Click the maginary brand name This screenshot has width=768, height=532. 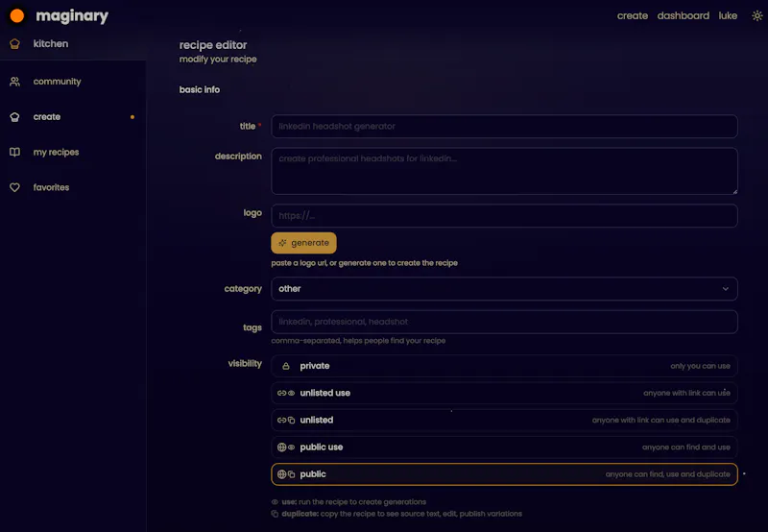tap(72, 16)
